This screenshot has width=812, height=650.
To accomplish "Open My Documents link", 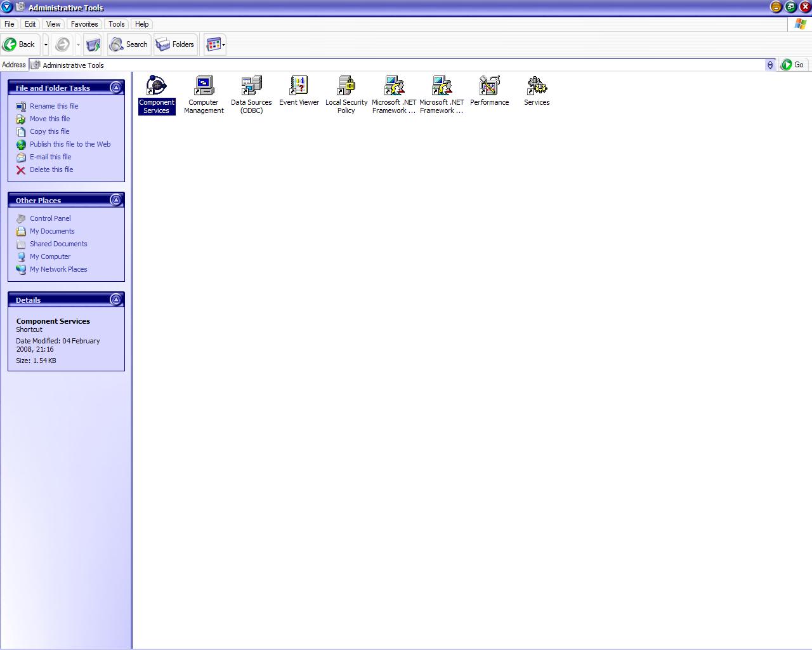I will [52, 231].
